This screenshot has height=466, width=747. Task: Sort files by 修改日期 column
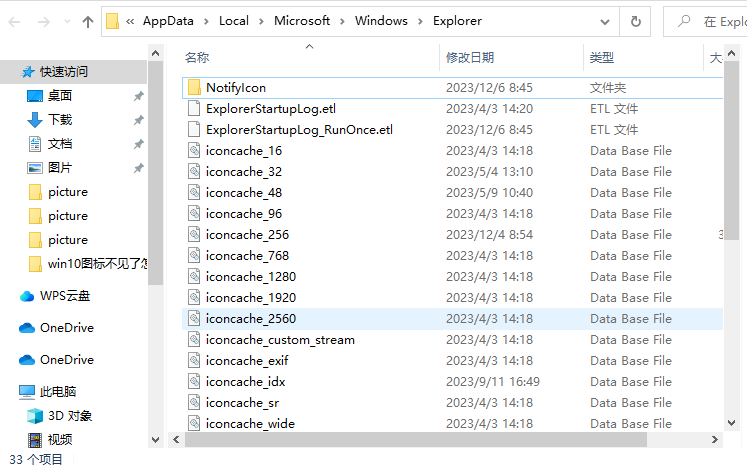click(x=470, y=58)
